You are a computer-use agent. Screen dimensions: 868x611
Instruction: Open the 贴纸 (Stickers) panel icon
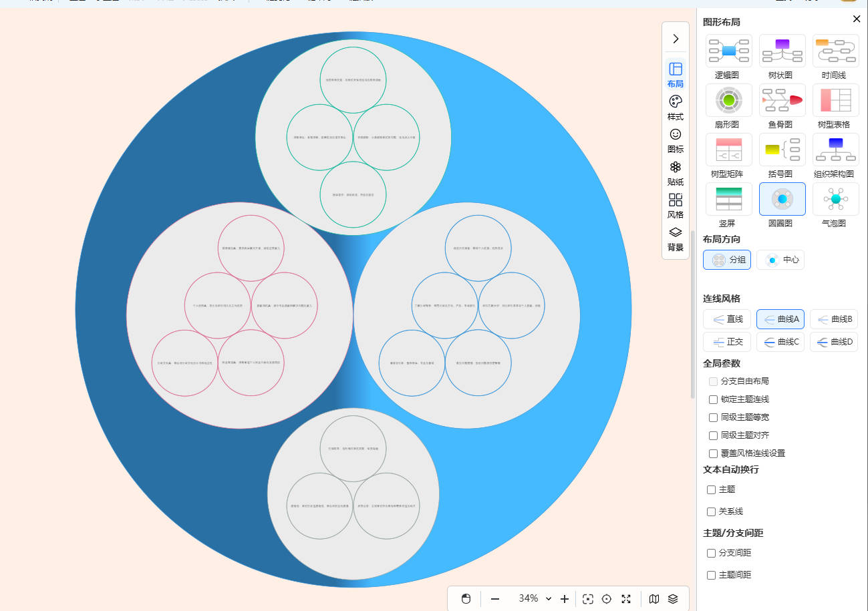(675, 173)
